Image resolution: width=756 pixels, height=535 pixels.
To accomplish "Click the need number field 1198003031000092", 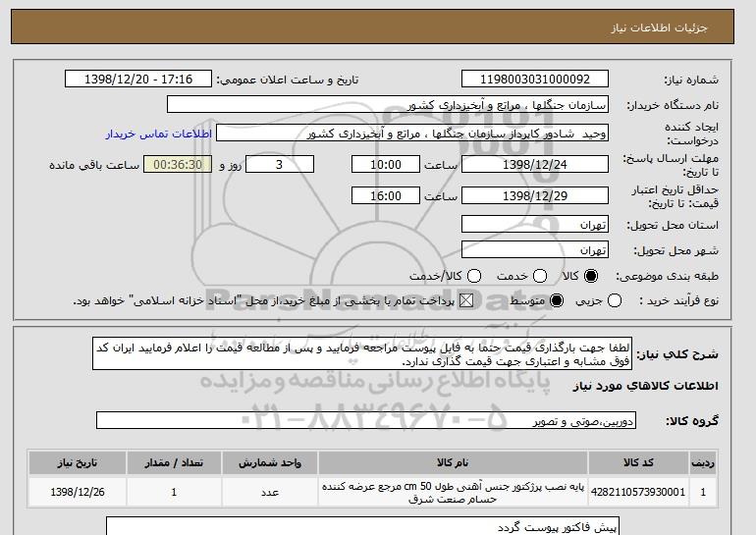I will (535, 80).
